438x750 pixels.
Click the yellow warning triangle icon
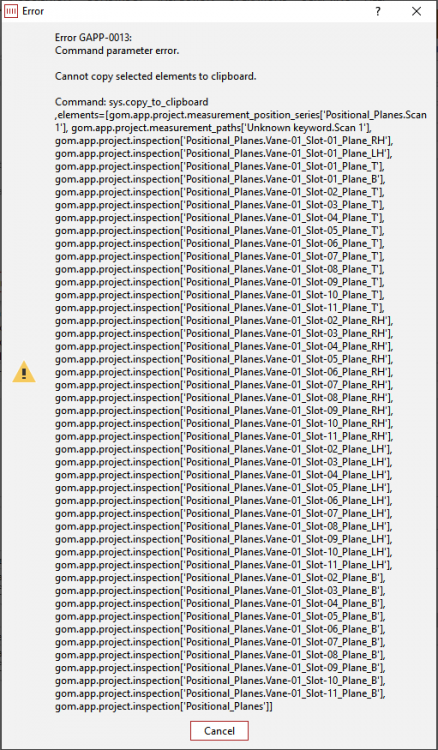(24, 372)
